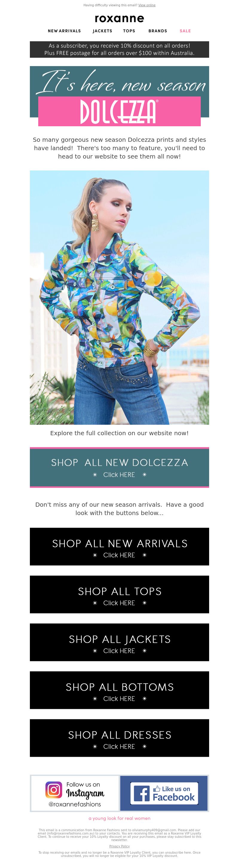Open the View online link
The image size is (239, 868).
tap(147, 5)
